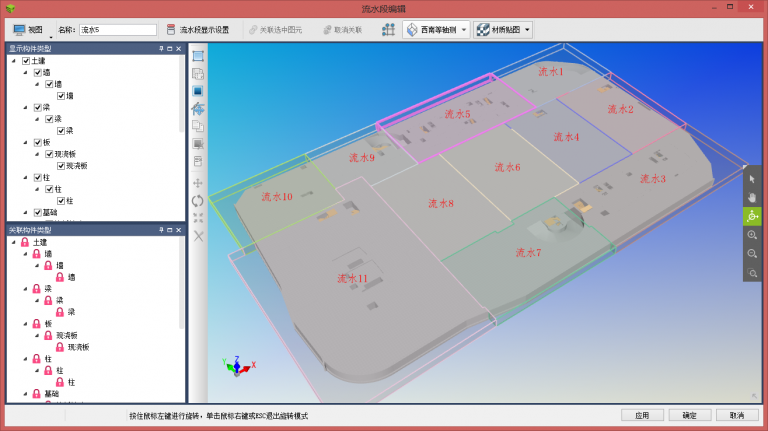Viewport: 768px width, 431px height.
Task: Activate the hand pan tool
Action: (752, 197)
